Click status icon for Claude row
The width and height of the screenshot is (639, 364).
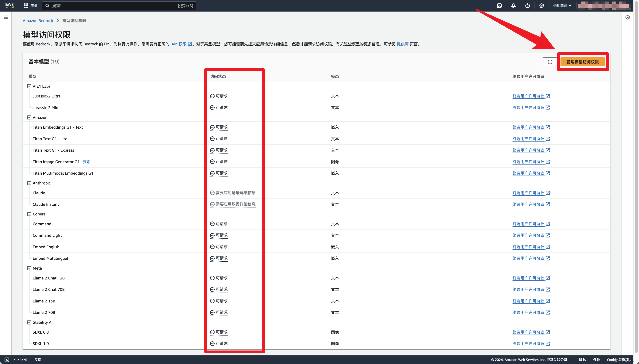tap(212, 193)
